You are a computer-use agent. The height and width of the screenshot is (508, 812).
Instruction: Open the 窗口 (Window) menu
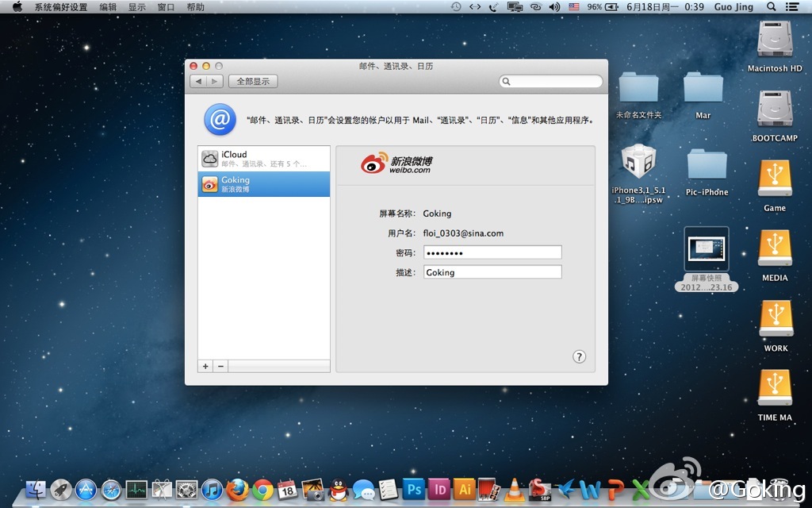point(166,6)
